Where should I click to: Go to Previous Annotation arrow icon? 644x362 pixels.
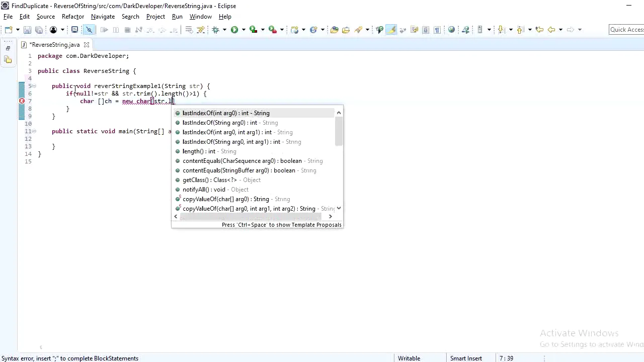point(520,30)
